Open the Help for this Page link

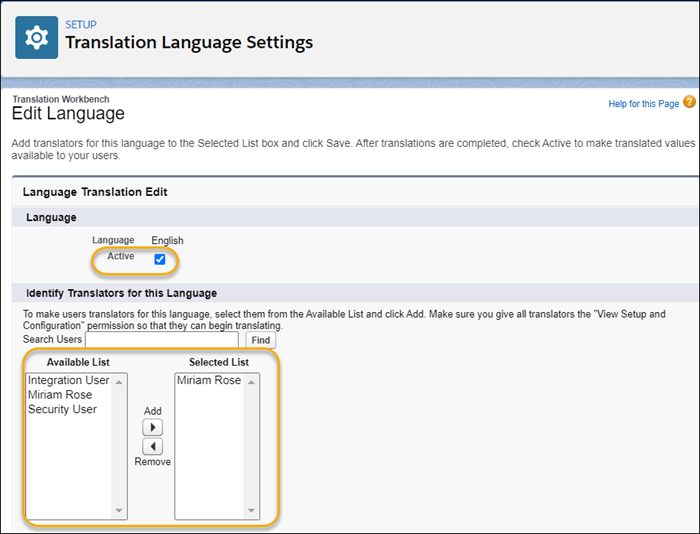pyautogui.click(x=644, y=104)
